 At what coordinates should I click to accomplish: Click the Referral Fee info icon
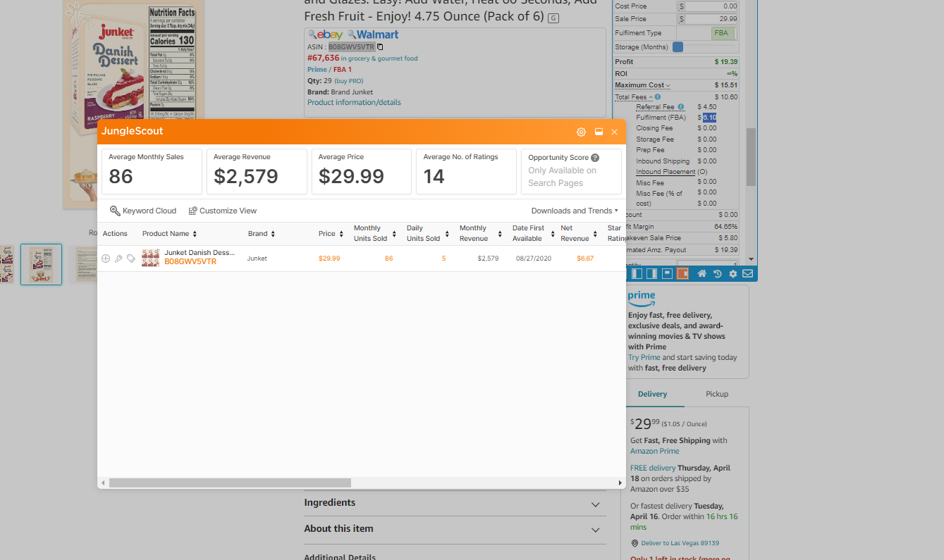point(681,107)
